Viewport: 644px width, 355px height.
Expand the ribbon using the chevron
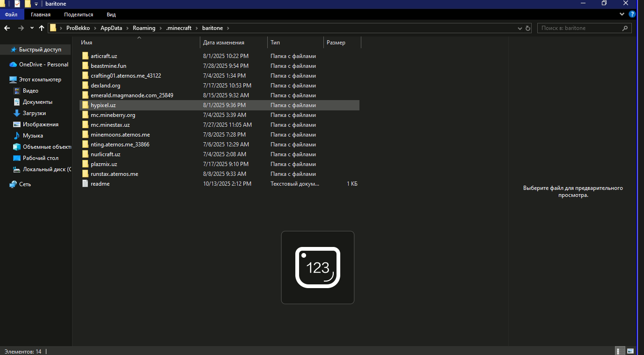(625, 14)
